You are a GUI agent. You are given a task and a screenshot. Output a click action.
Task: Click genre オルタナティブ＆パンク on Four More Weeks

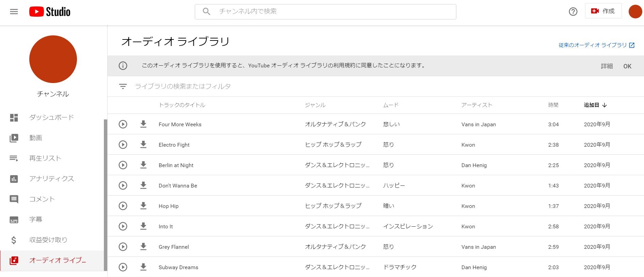point(335,124)
